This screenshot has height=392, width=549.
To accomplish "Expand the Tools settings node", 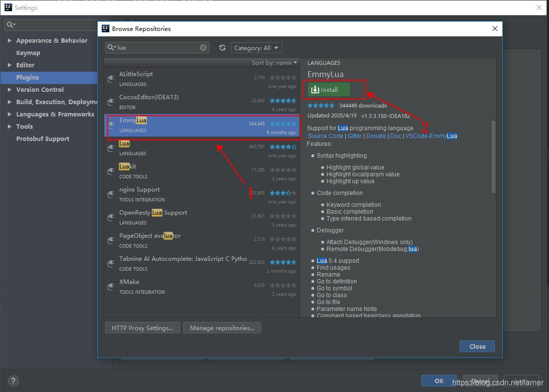I will (9, 126).
